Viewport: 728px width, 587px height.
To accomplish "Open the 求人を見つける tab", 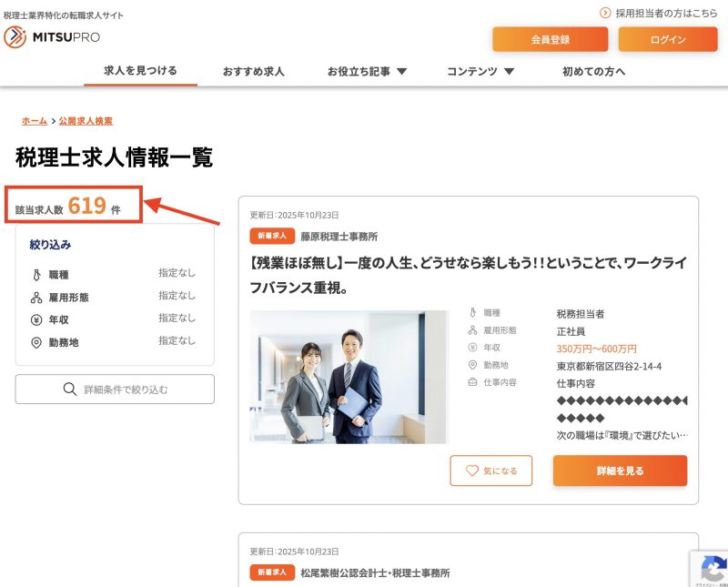I will click(x=140, y=70).
